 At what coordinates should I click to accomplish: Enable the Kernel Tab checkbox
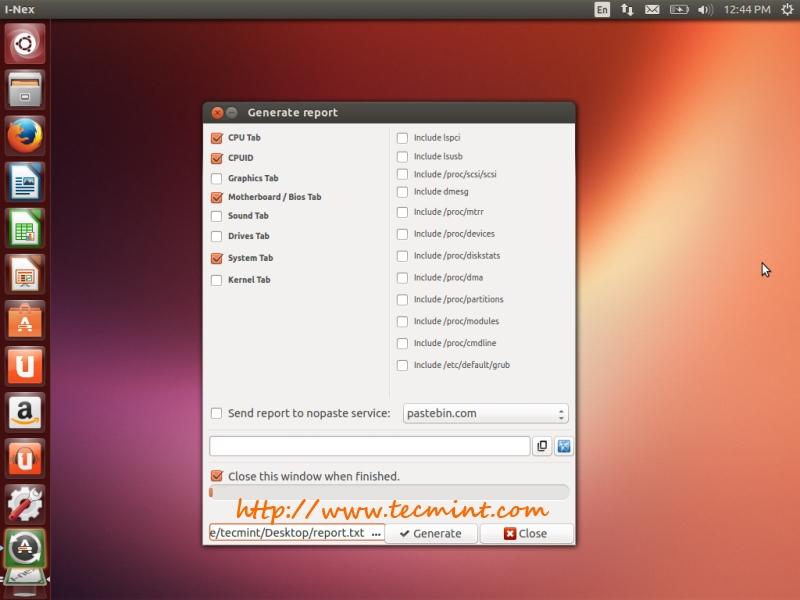217,280
